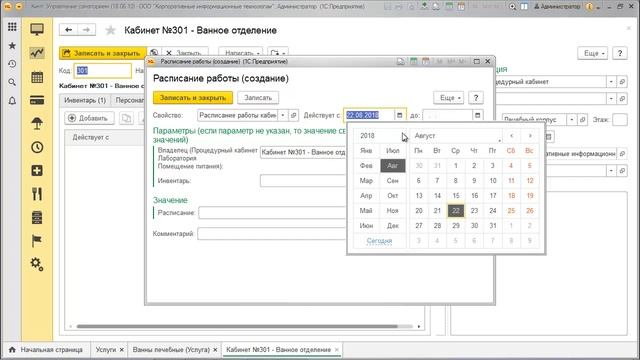Select month Фев in the calendar
Screen dimensions: 640x360
pyautogui.click(x=366, y=166)
